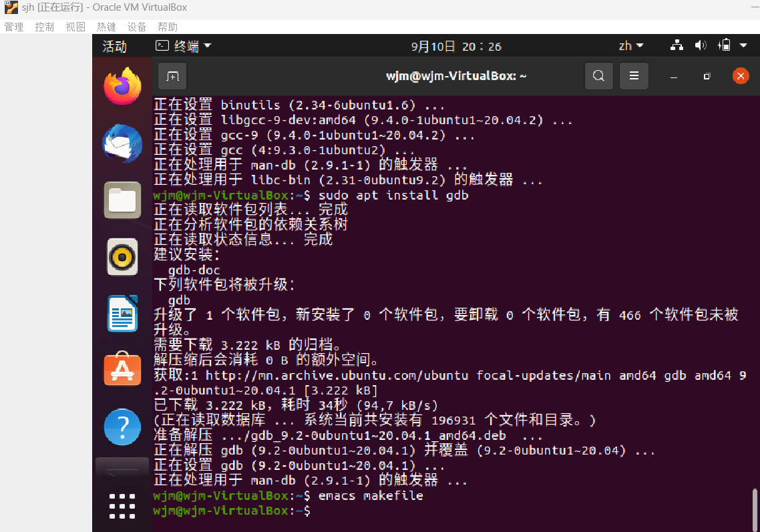Click the volume speaker icon
Image resolution: width=760 pixels, height=532 pixels.
click(701, 45)
